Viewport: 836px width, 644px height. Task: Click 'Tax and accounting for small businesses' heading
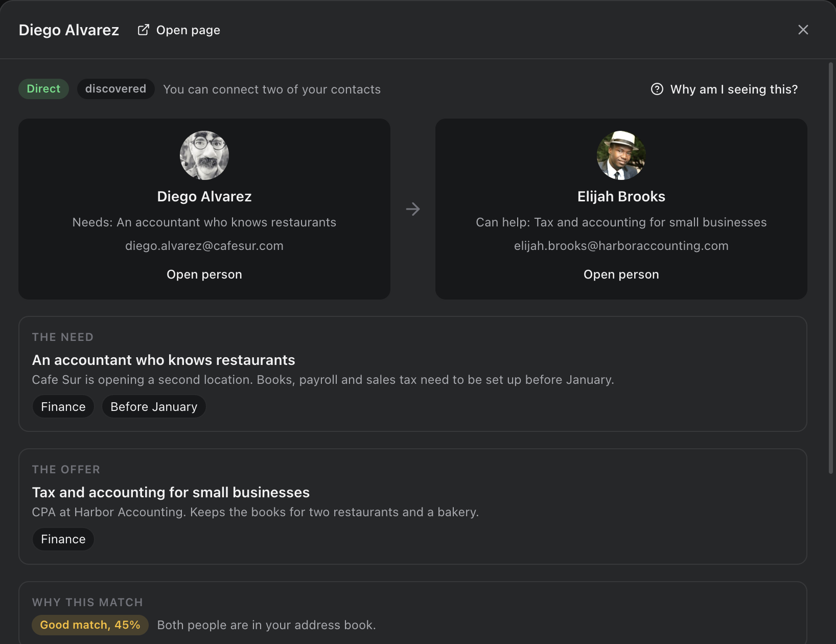[171, 493]
